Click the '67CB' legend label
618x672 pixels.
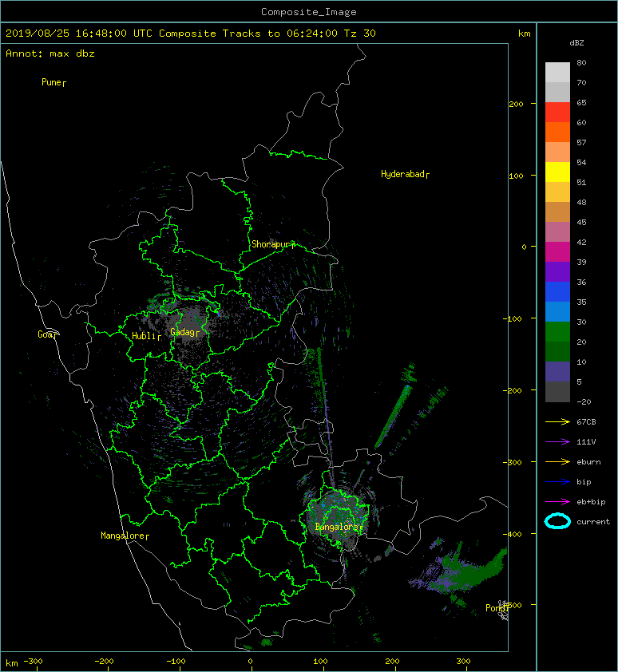pyautogui.click(x=586, y=421)
